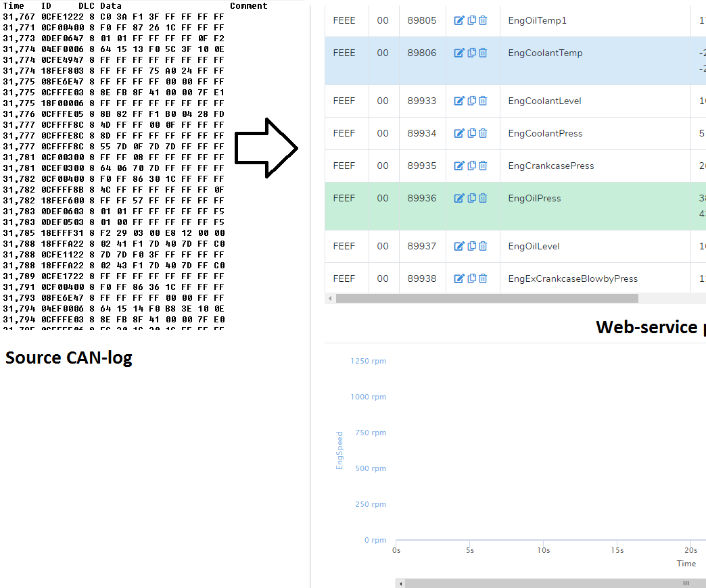Duplicate the EngExCrankcaseBlowbyPress parameter
706x588 pixels.
click(x=471, y=278)
